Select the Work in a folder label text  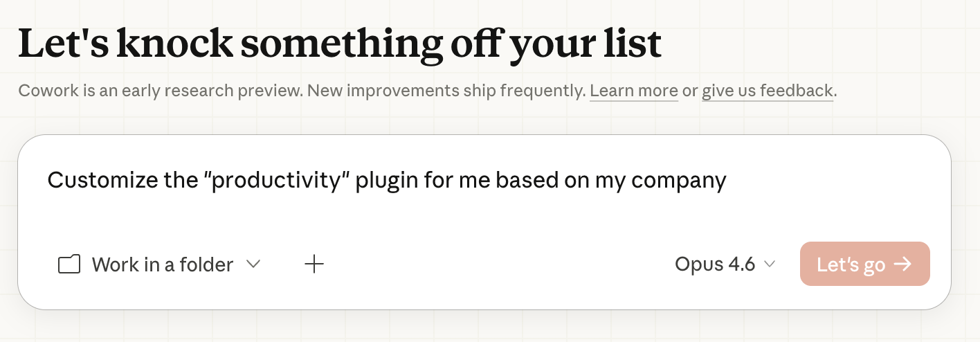click(x=162, y=264)
